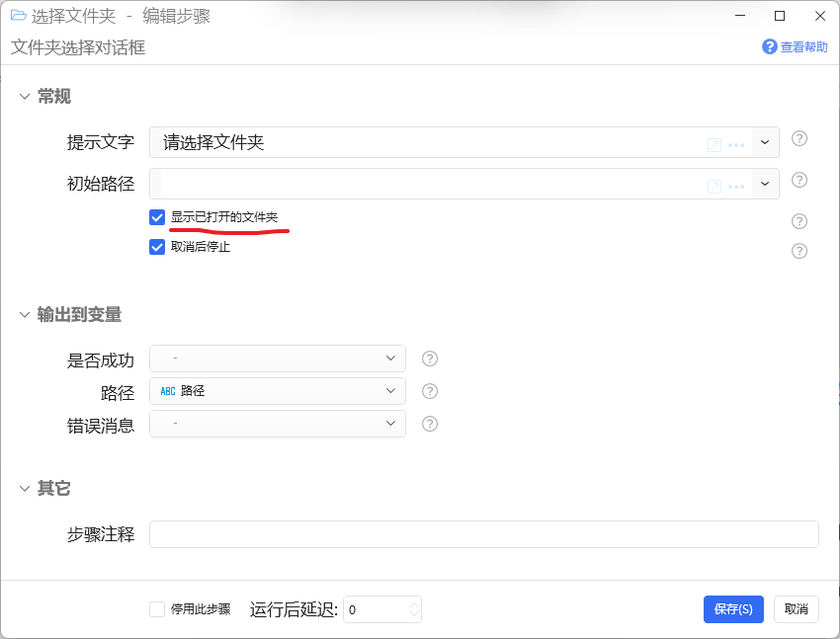Viewport: 840px width, 639px height.
Task: Uncheck 显示已打开的文件夹 checkbox
Action: (x=157, y=217)
